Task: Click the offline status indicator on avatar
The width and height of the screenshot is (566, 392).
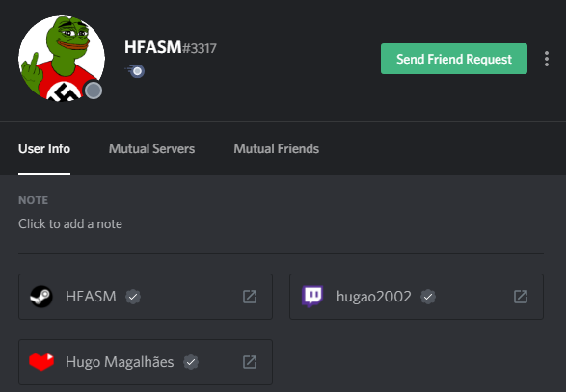Action: 94,91
